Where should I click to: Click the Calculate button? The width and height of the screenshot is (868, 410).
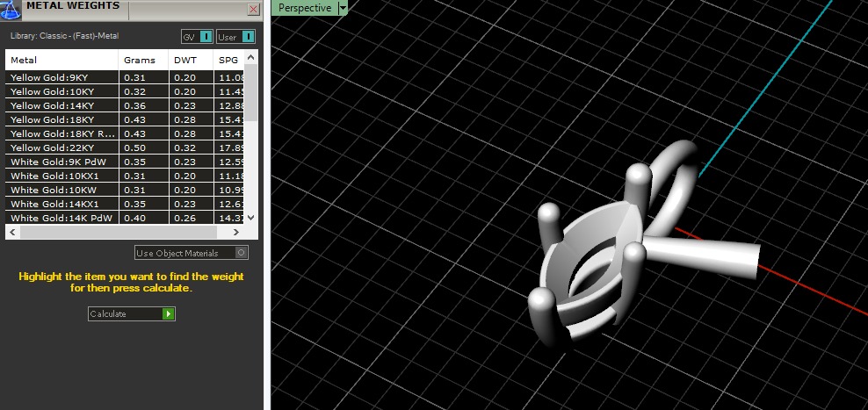(132, 313)
